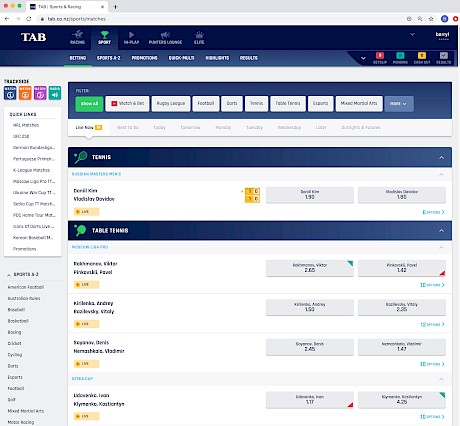Collapse the Sports A-Z sidebar list
This screenshot has width=460, height=426.
tap(9, 275)
